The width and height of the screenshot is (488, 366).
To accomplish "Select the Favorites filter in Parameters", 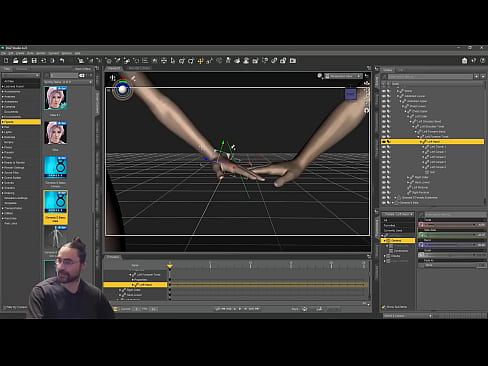I will point(389,225).
